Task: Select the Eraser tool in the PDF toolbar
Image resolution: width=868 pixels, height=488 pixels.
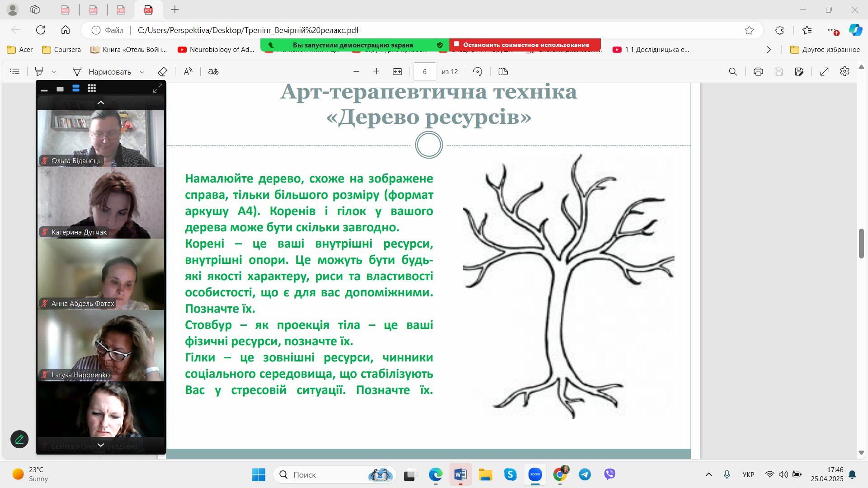Action: (x=162, y=71)
